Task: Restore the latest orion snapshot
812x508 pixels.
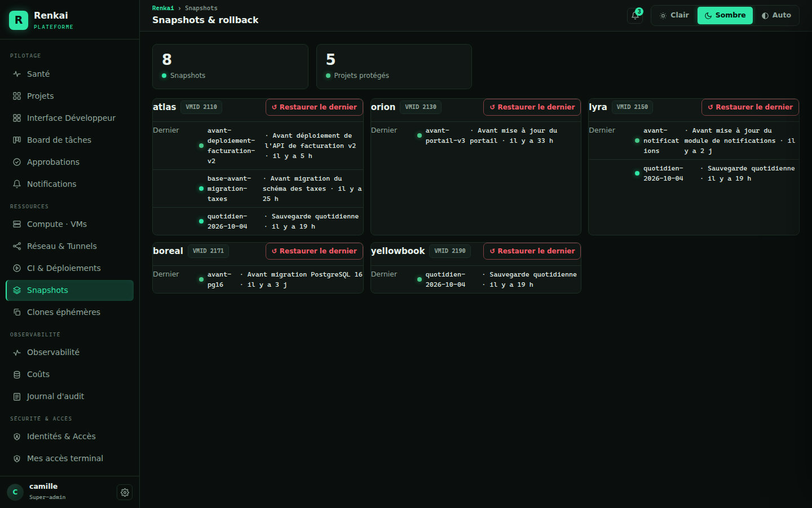Action: (x=532, y=107)
